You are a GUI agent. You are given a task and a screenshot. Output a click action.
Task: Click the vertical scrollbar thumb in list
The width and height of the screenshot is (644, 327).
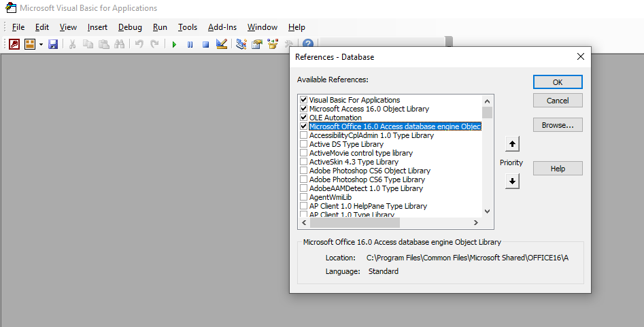487,112
